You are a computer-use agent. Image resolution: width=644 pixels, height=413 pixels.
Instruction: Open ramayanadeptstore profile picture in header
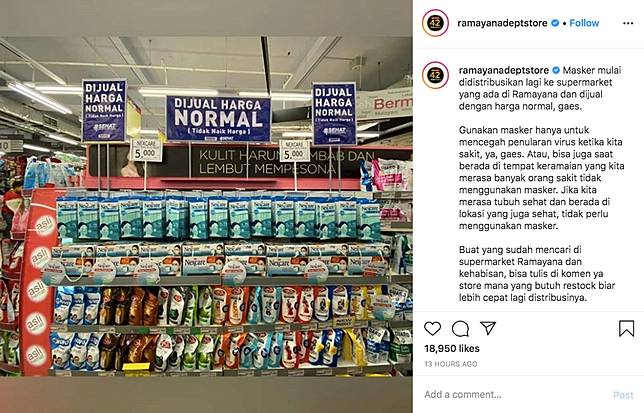(435, 23)
